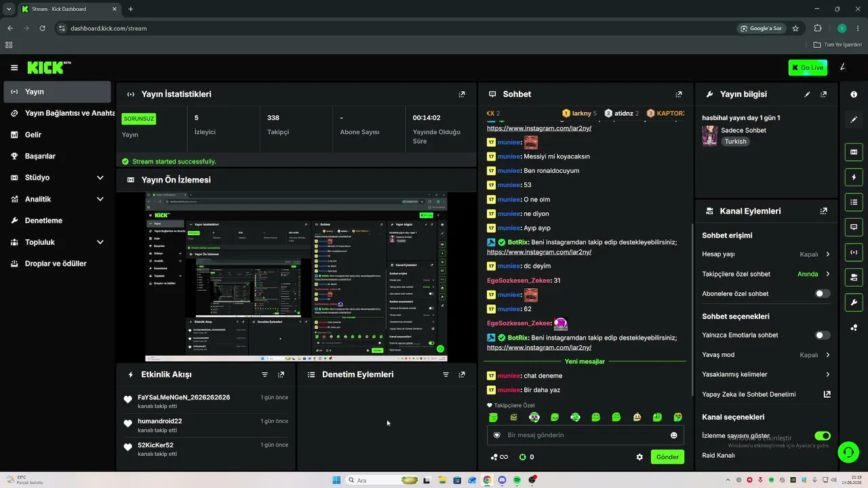The image size is (868, 488).
Task: Expand Yasaklanmış kelimeler option
Action: 766,374
